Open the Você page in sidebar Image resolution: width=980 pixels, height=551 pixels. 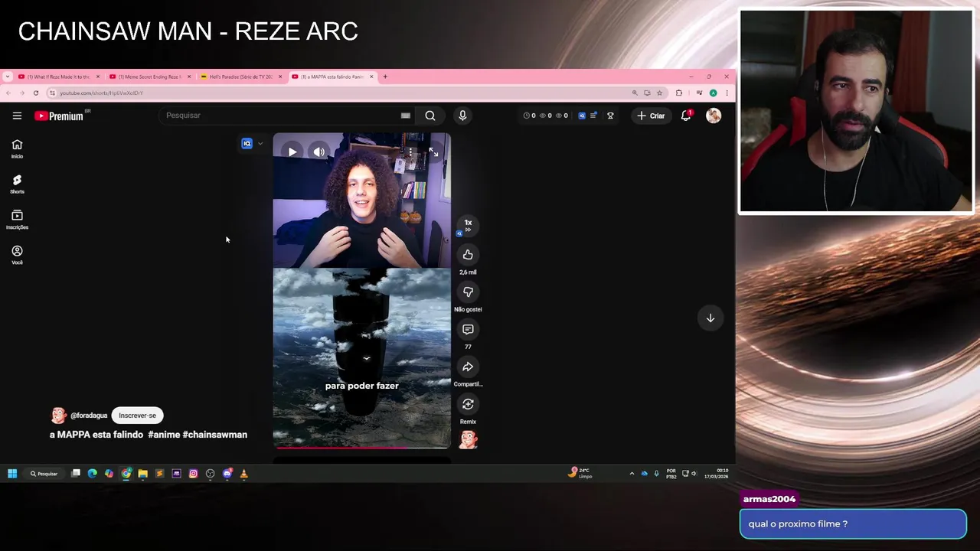(17, 255)
